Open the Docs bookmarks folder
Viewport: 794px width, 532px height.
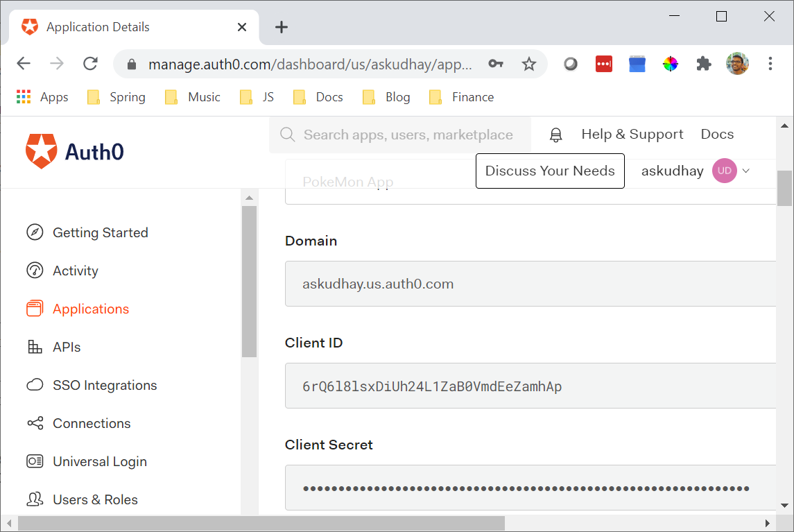pos(318,97)
